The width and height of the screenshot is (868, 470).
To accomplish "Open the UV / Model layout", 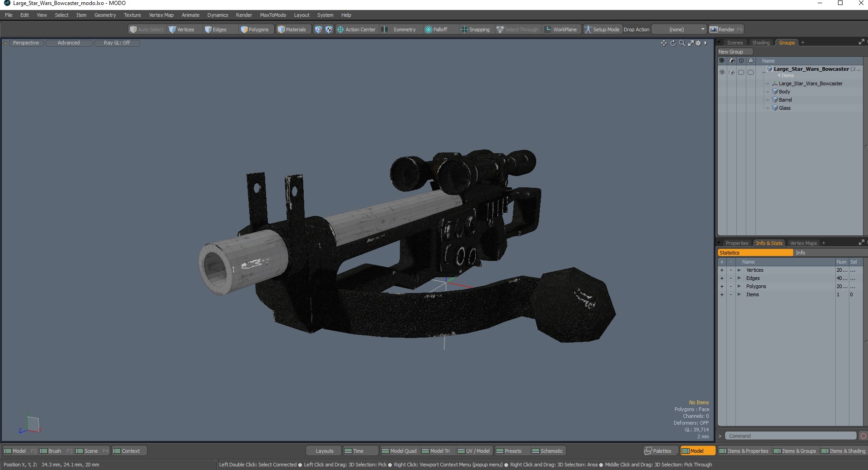I will point(473,451).
